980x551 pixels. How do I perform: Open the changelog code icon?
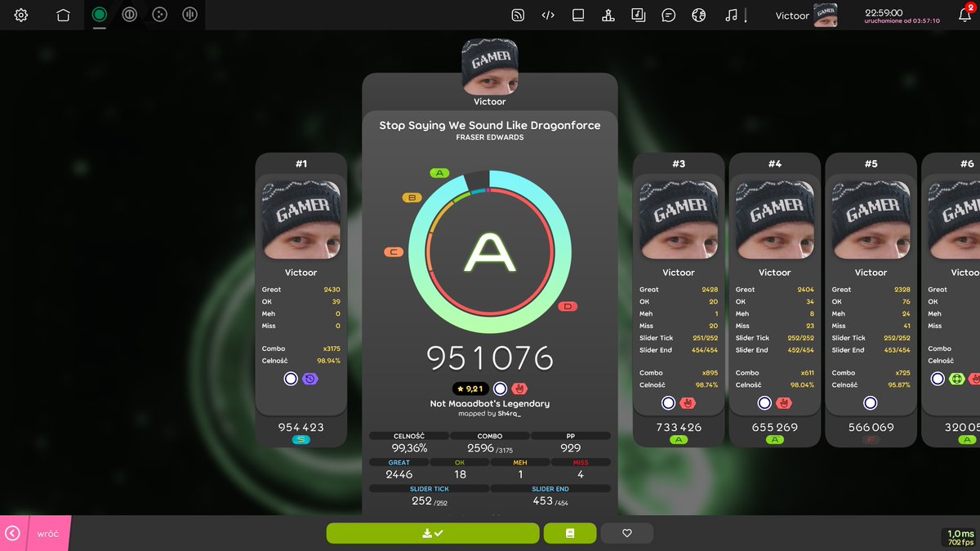[x=548, y=15]
